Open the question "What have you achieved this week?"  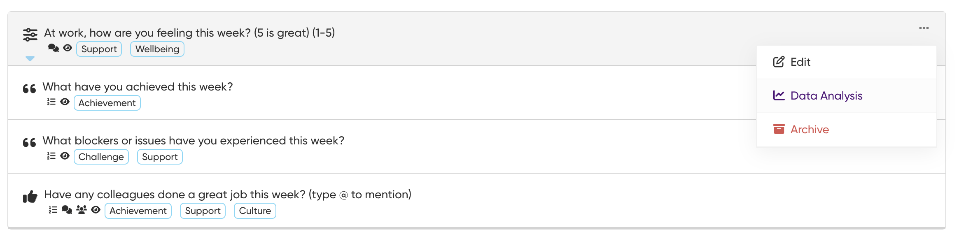(138, 87)
